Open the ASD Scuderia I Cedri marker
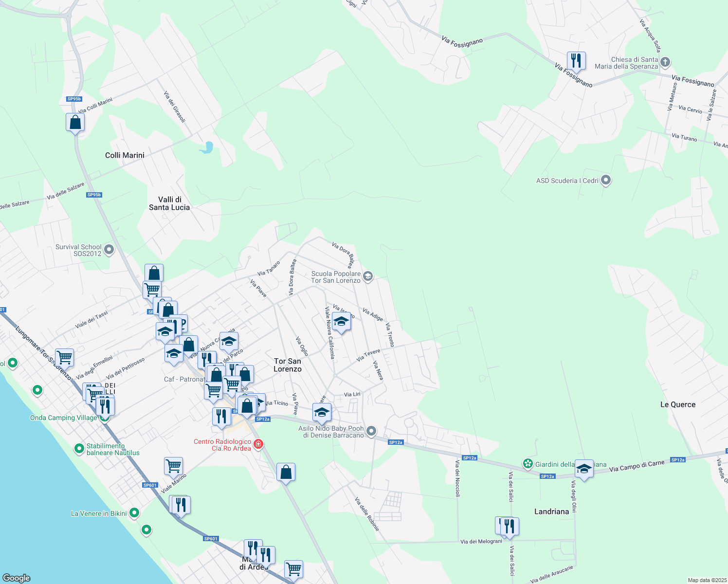 click(605, 180)
